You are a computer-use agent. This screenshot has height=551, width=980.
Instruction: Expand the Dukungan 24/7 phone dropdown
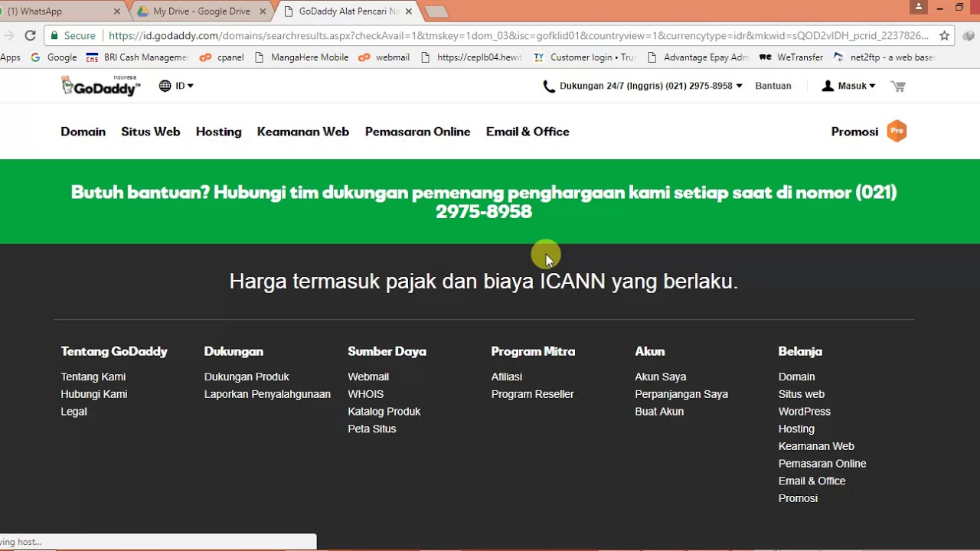[642, 86]
